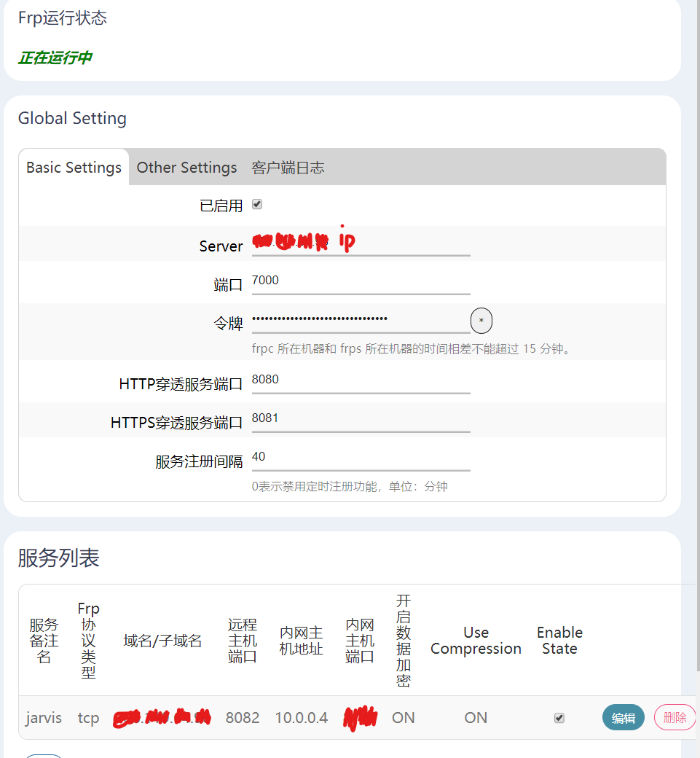Select the Basic Settings tab

tap(73, 167)
